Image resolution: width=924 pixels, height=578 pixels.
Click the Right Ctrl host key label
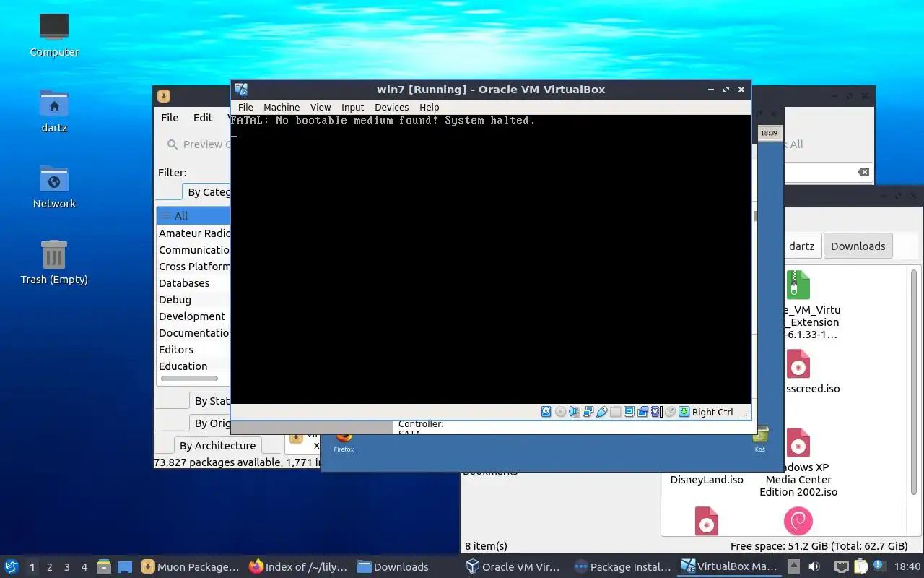pos(712,412)
